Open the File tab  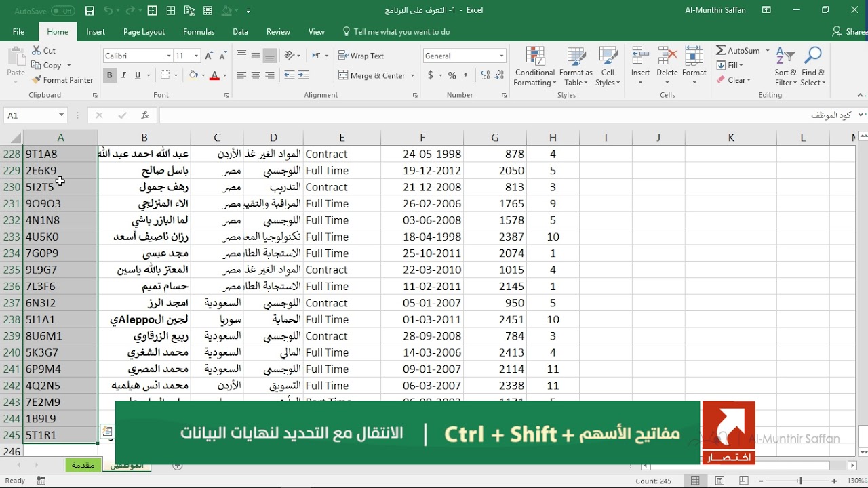pos(18,32)
